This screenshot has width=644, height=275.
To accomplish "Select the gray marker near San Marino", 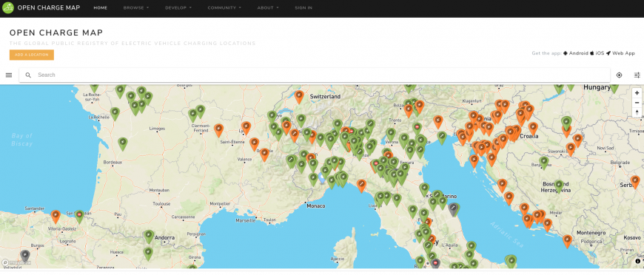I will click(454, 209).
